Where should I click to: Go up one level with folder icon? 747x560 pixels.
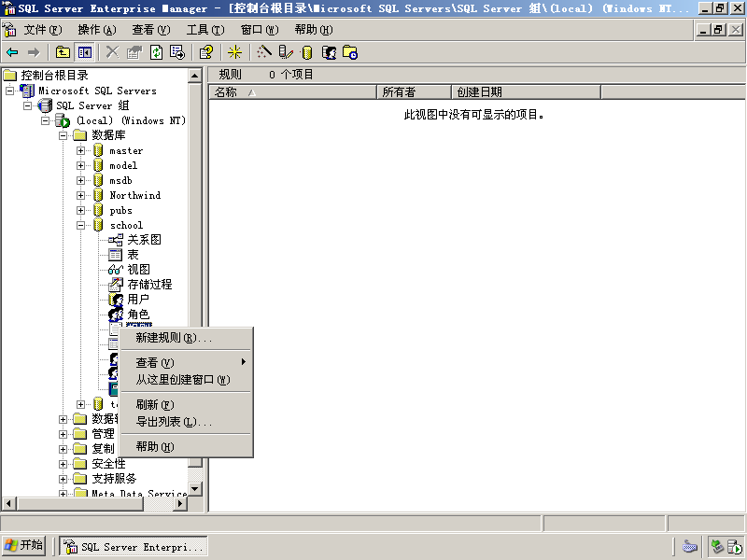(x=63, y=52)
